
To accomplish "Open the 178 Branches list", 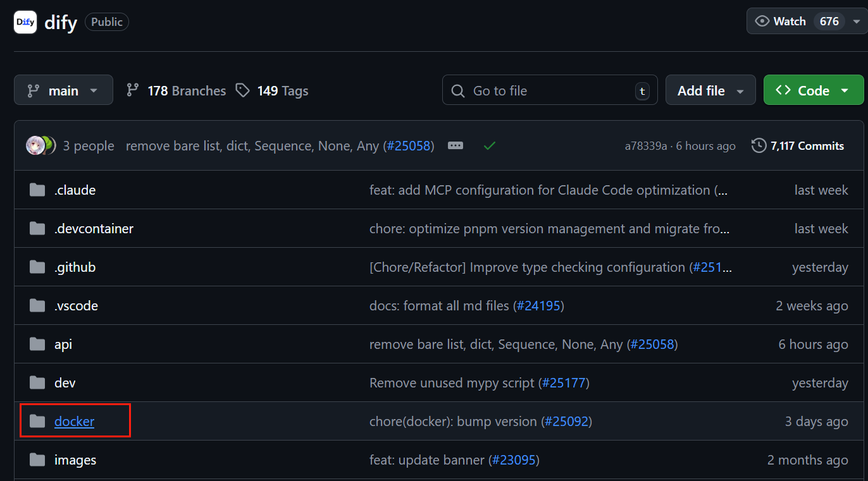I will coord(186,91).
